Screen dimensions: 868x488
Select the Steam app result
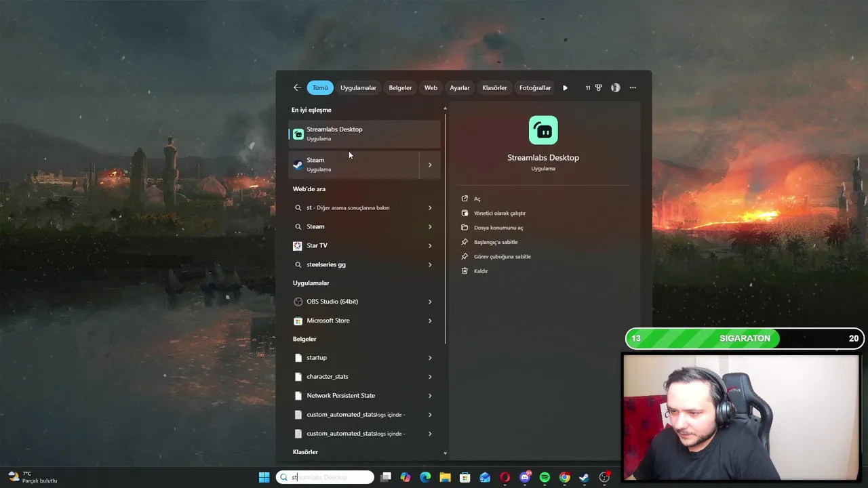[x=353, y=165]
